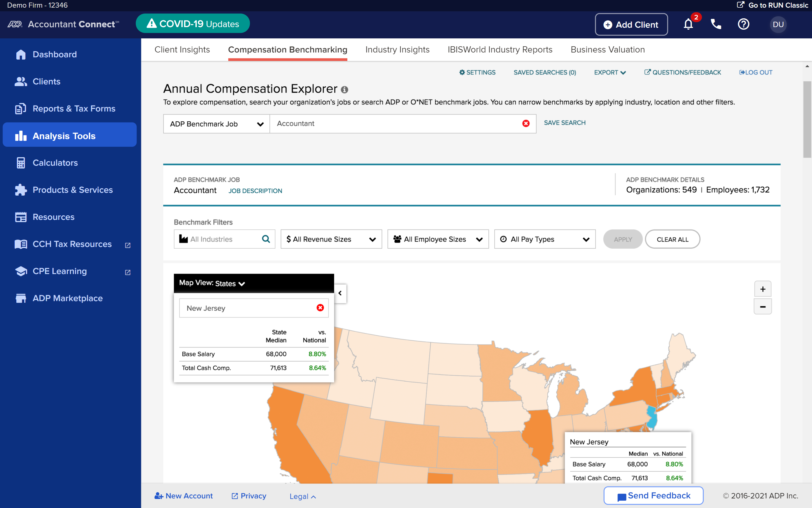Select New Jersey on the map
The height and width of the screenshot is (508, 812).
pyautogui.click(x=652, y=418)
